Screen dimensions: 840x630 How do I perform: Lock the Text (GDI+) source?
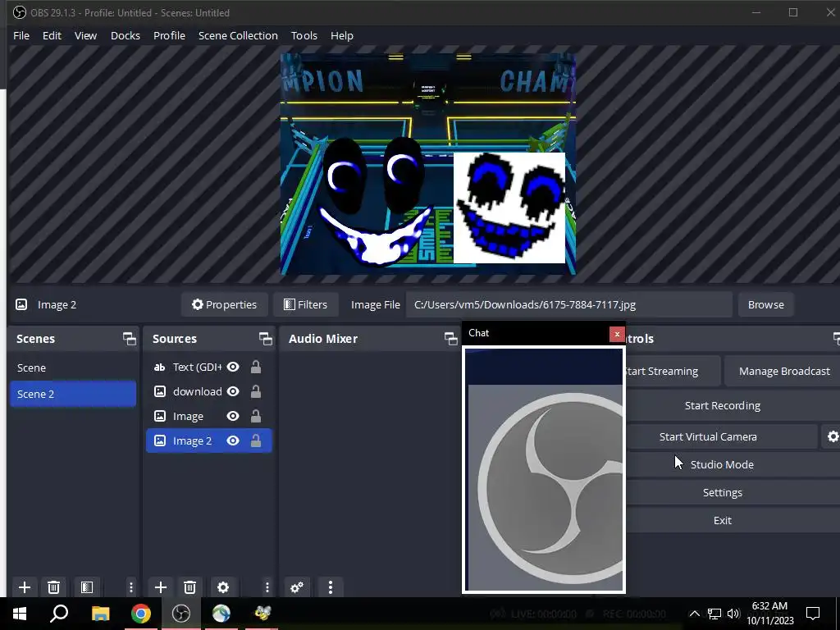point(256,367)
